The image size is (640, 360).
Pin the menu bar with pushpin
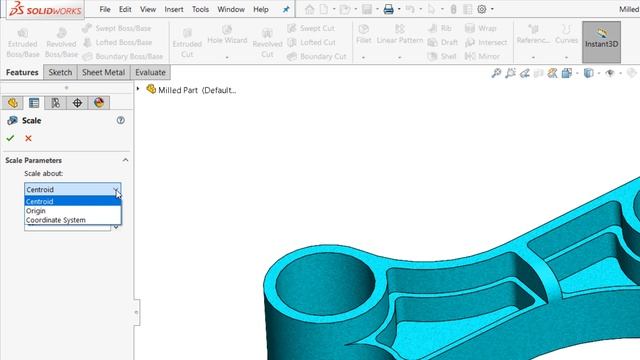pos(286,9)
